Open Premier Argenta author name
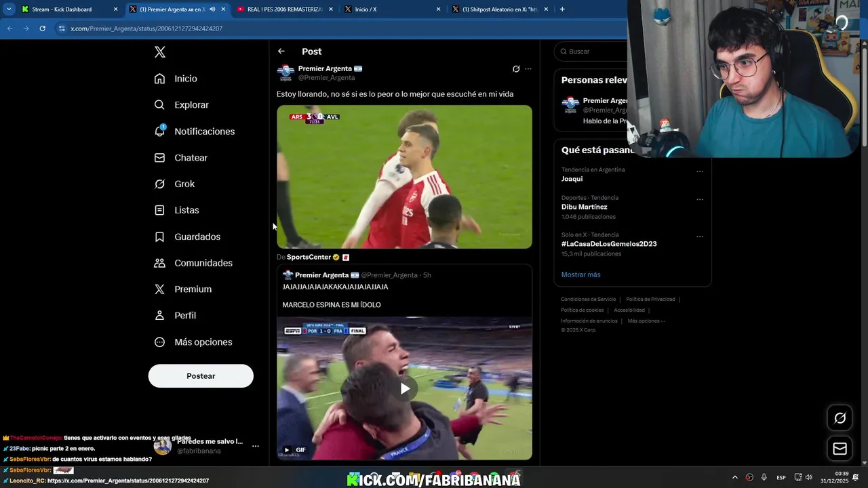Viewport: 868px width, 488px height. tap(325, 68)
